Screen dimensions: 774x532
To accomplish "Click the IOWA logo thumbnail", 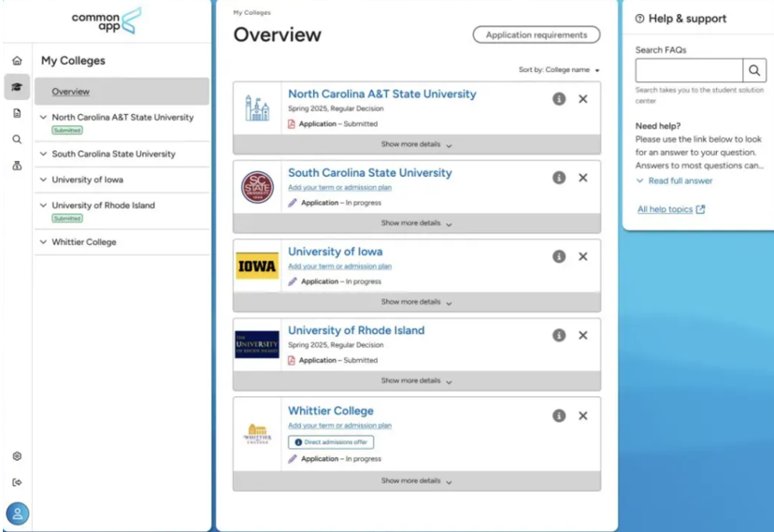I will (x=257, y=266).
